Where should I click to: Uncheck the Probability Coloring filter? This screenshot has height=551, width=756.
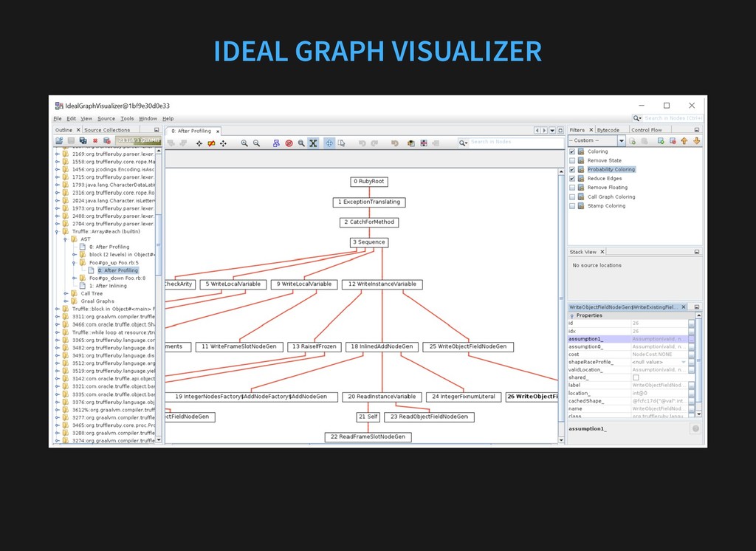pos(572,170)
